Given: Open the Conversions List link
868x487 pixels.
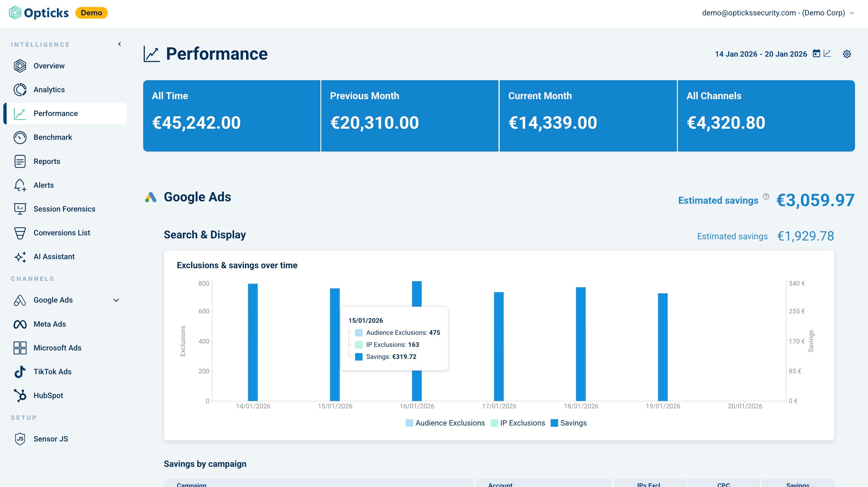Looking at the screenshot, I should (62, 233).
